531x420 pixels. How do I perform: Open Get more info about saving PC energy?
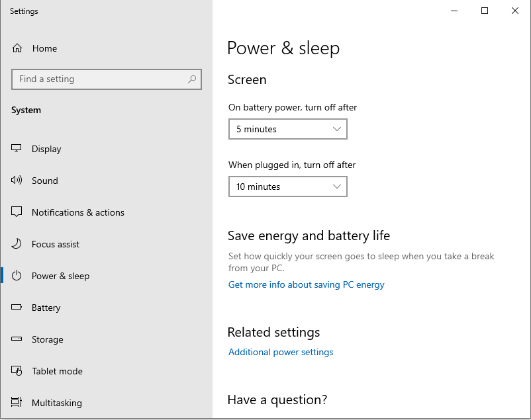pyautogui.click(x=306, y=284)
